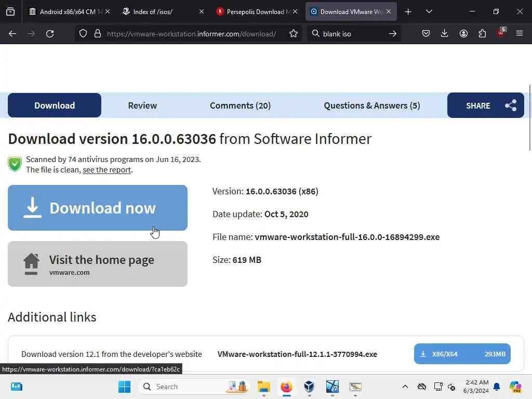
Task: Open the extensions puzzle icon
Action: 482,34
